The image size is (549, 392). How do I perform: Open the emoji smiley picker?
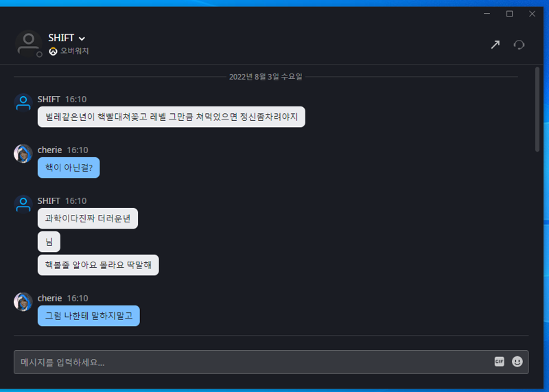click(517, 362)
